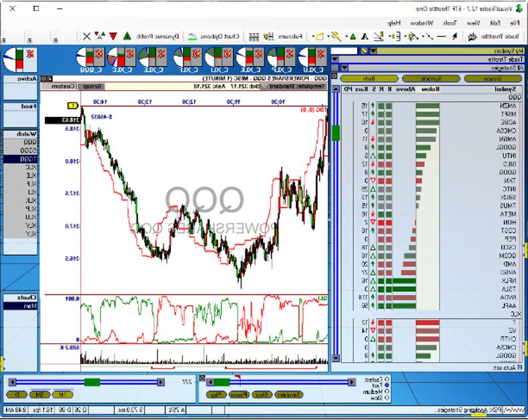Click the small X box beside Both button
528x420 pixels.
[334, 76]
